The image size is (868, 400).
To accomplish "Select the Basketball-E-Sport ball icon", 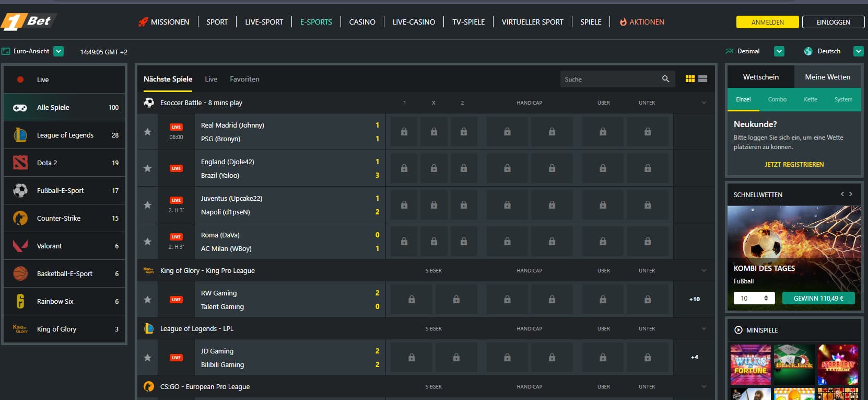I will 20,273.
